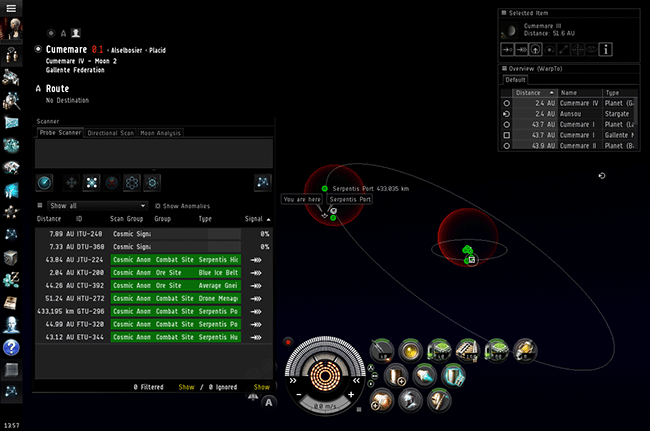Select the Aunsou stargate row in the Overview

pos(569,114)
